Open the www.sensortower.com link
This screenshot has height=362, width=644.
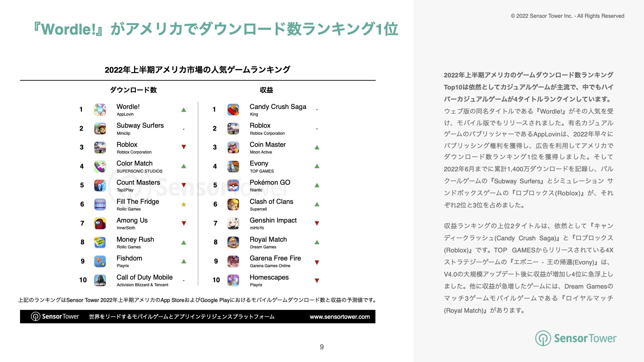339,317
